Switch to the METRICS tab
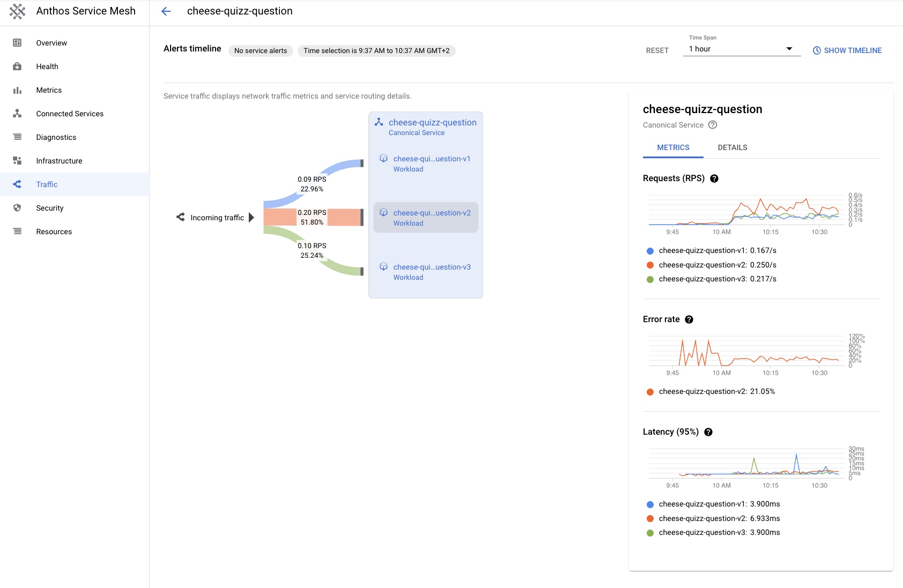 pyautogui.click(x=673, y=147)
